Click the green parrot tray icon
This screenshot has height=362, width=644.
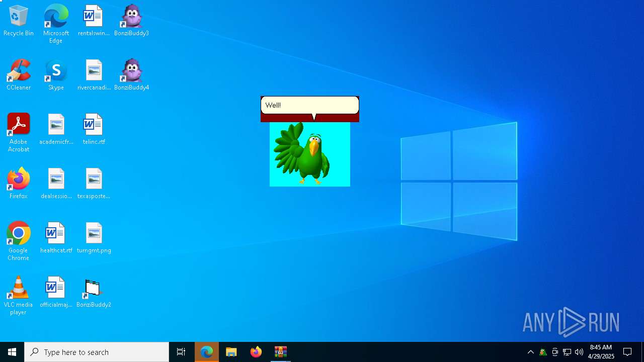click(x=543, y=352)
